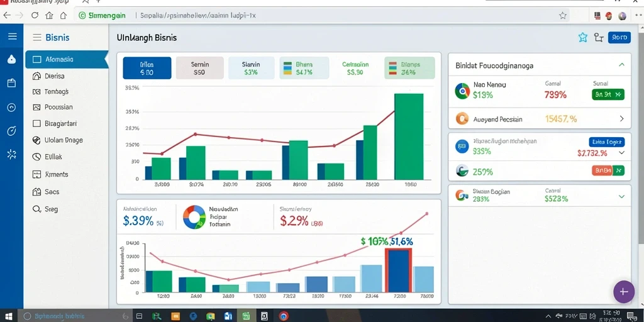Open the hamburger menu in blue sidebar

[13, 36]
